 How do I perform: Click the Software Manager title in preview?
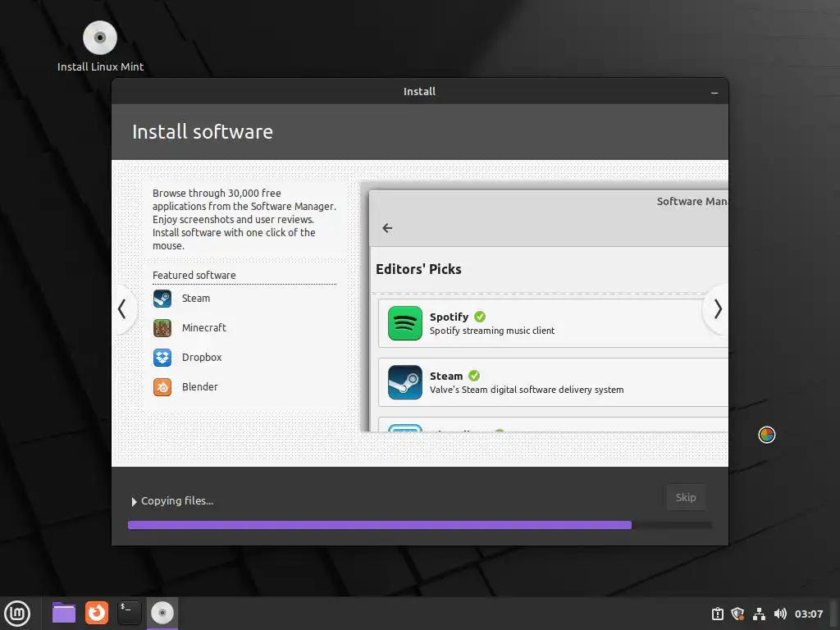(x=692, y=202)
